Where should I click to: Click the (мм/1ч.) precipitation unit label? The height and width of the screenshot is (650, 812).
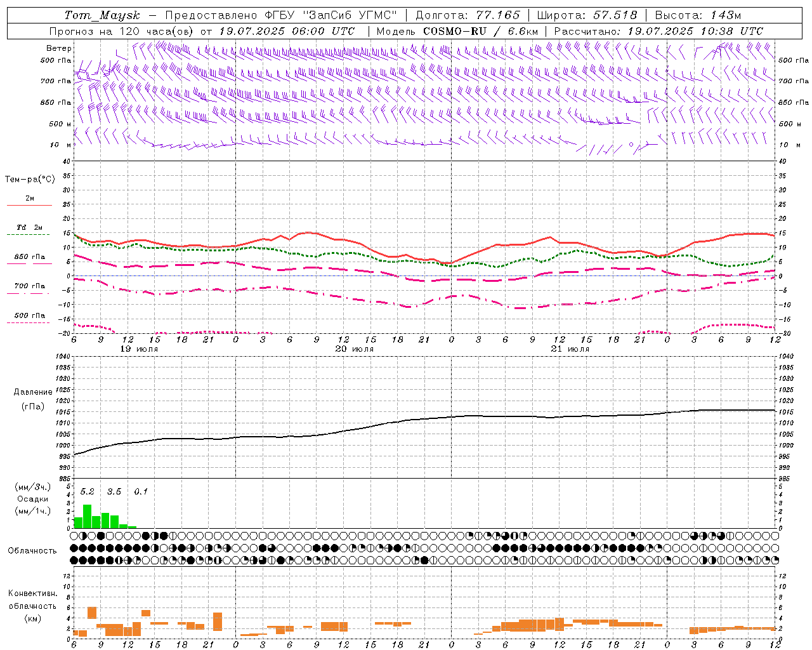33,511
